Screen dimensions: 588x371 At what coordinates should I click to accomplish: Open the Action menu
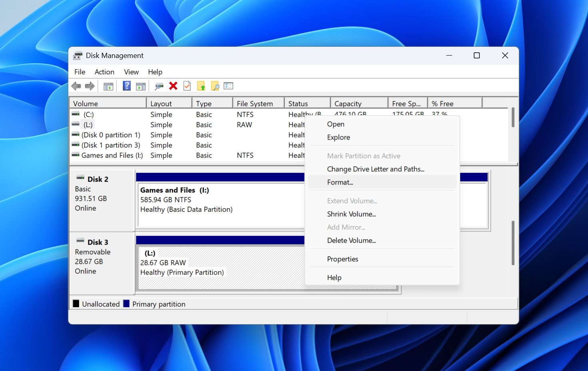(104, 72)
